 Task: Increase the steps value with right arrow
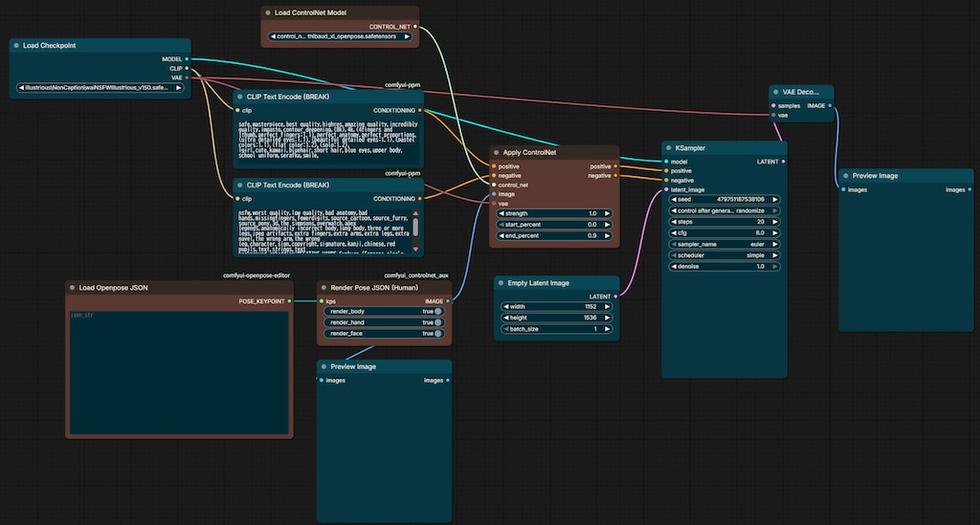[775, 222]
